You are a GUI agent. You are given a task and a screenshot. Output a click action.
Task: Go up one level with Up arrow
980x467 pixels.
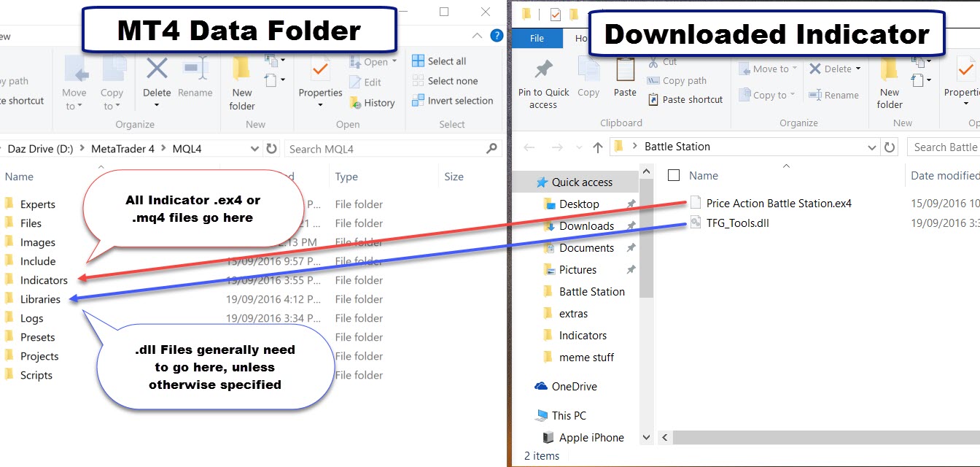(598, 147)
